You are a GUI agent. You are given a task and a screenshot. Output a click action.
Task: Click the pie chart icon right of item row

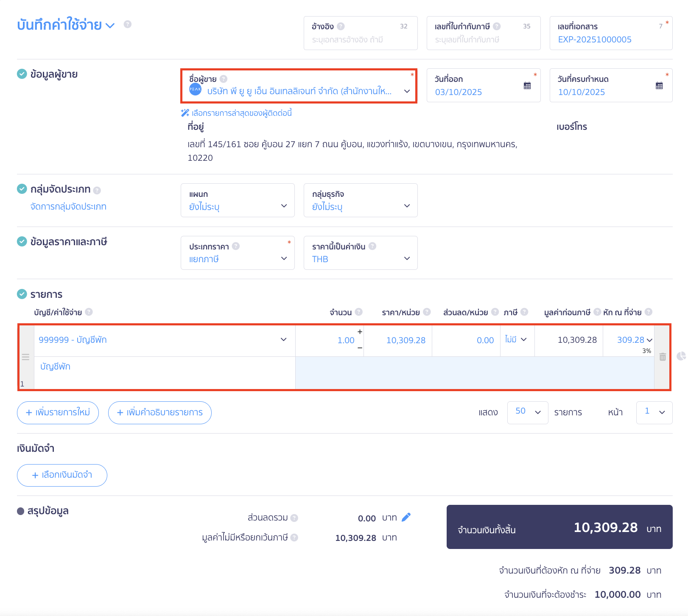tap(681, 356)
